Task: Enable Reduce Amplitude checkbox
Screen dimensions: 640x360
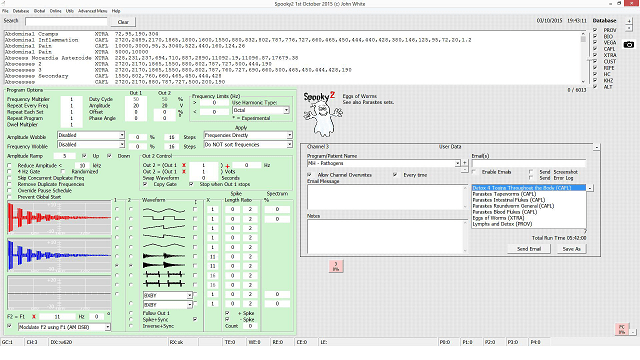Action: pyautogui.click(x=9, y=165)
